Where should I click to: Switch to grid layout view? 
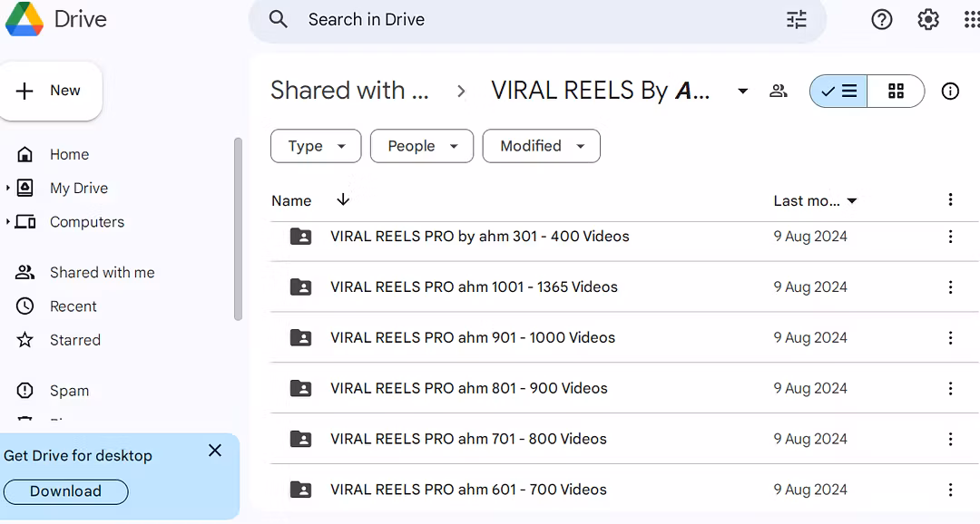[x=896, y=91]
